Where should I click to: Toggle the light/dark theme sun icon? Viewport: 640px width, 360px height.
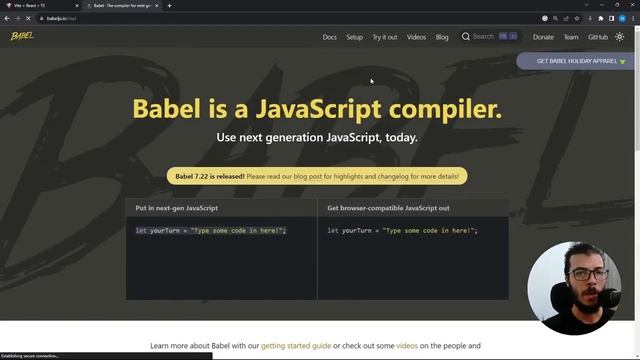[x=619, y=37]
